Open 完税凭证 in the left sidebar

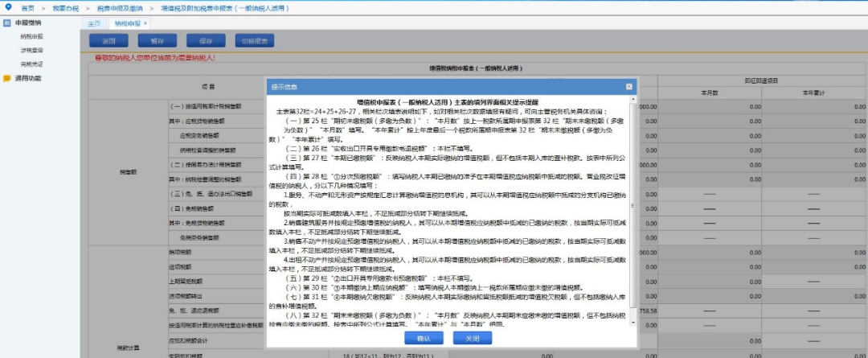(x=32, y=63)
